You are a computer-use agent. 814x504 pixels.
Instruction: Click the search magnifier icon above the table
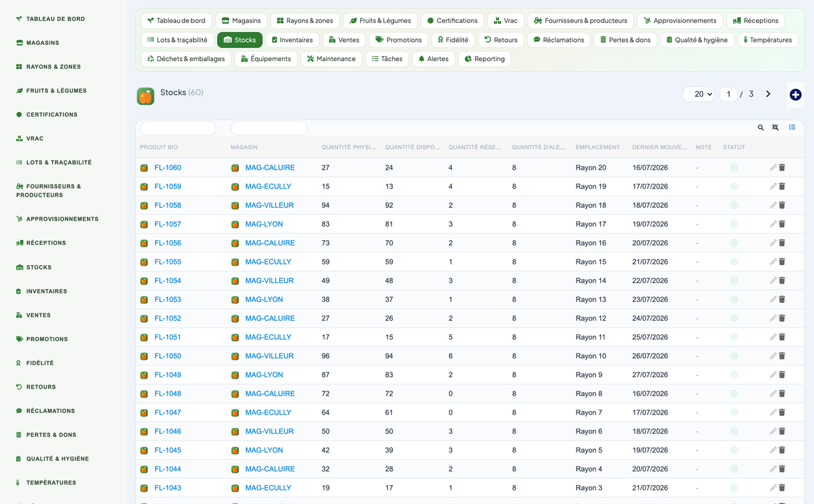760,128
